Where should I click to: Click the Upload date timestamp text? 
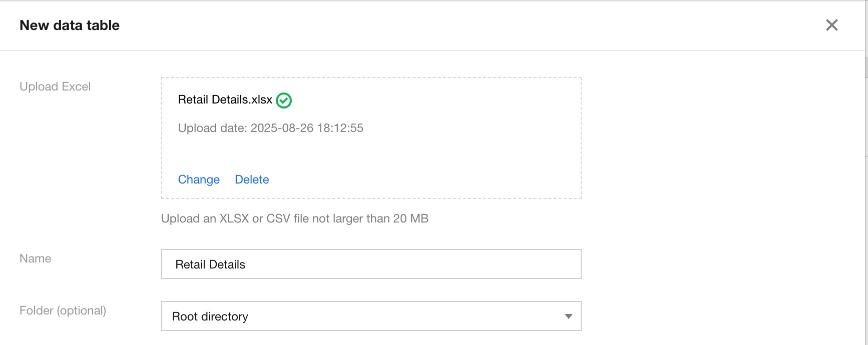(x=270, y=128)
